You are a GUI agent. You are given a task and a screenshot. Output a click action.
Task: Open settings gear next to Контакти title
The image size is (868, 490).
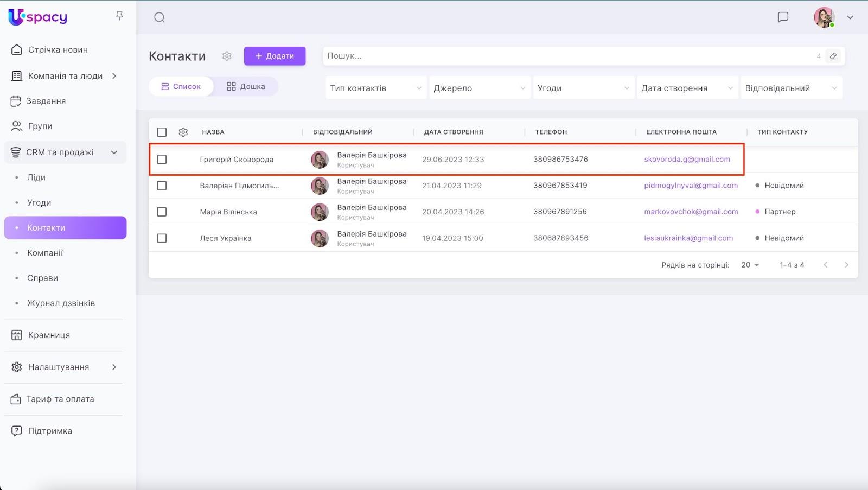click(x=227, y=56)
